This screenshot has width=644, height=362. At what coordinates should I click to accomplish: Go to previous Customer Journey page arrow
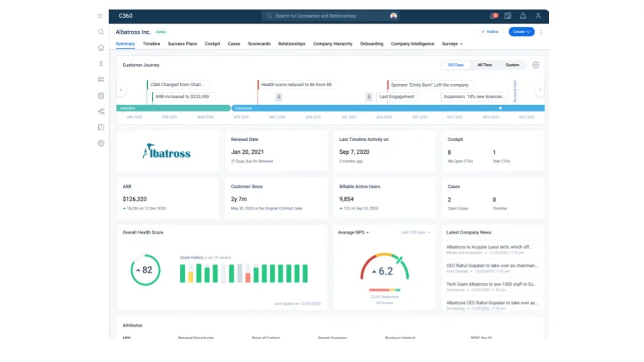(121, 90)
